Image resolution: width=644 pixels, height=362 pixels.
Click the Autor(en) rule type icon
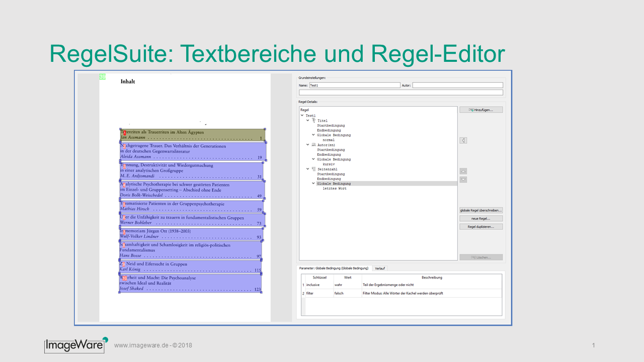point(313,145)
